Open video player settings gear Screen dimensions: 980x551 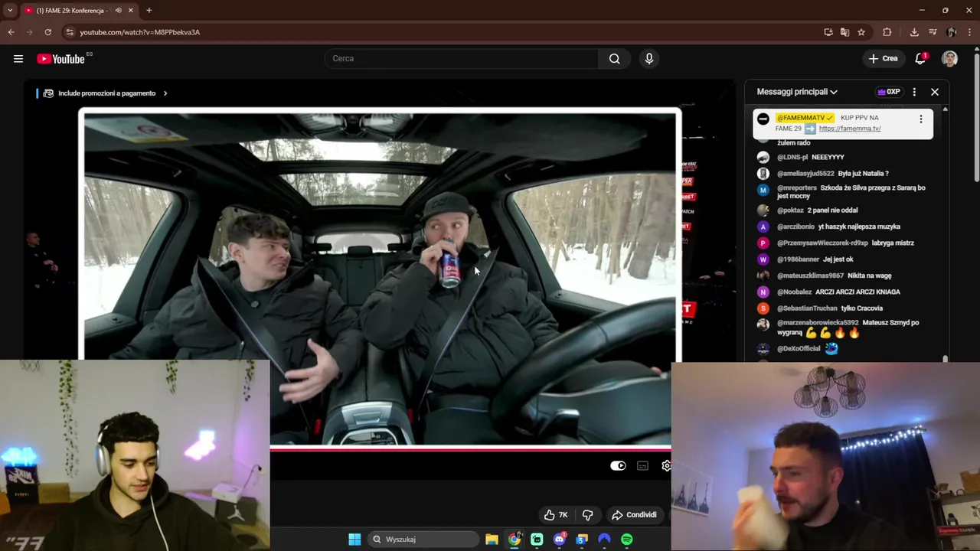[x=666, y=465]
